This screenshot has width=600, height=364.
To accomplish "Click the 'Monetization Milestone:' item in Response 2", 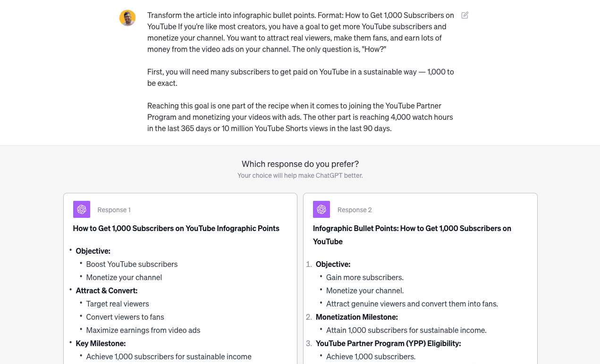I will 356,317.
